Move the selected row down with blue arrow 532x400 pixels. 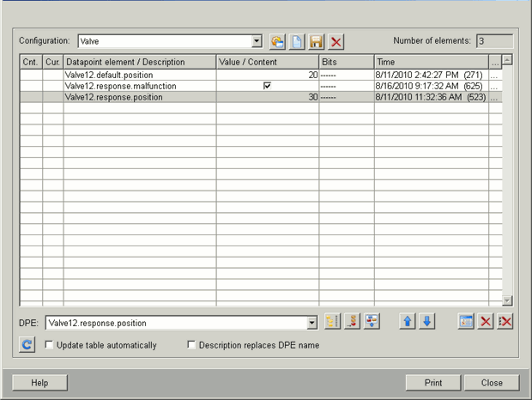point(426,322)
